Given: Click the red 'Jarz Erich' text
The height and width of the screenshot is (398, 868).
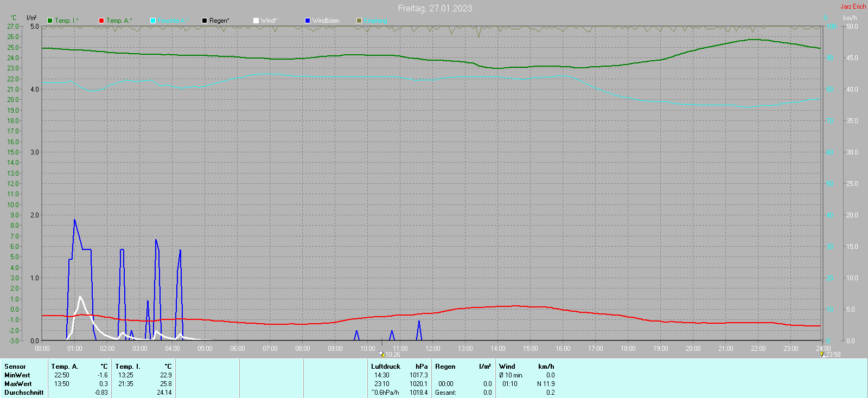Looking at the screenshot, I should (x=853, y=7).
